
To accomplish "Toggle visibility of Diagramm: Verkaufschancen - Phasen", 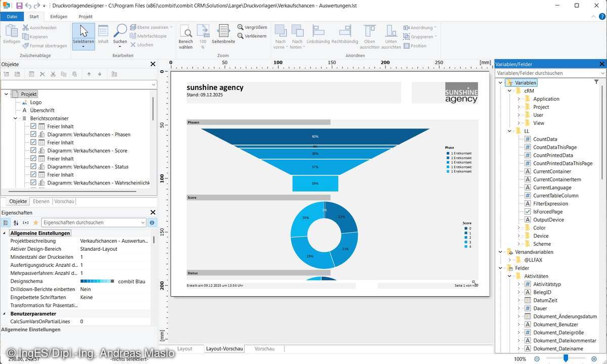I will (33, 134).
